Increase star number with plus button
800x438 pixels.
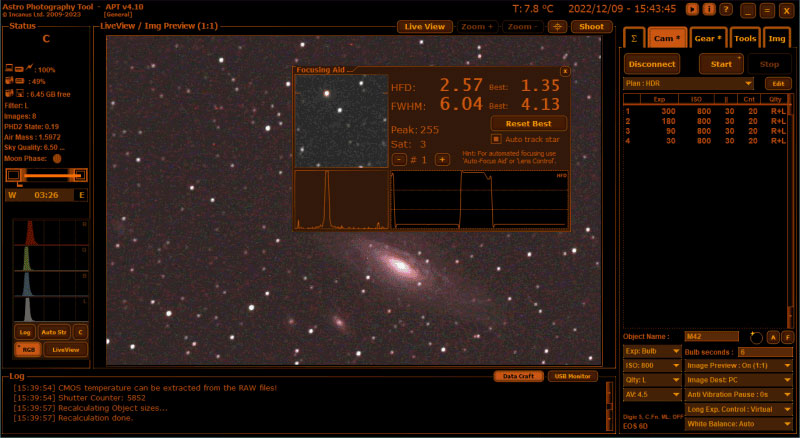click(x=442, y=159)
